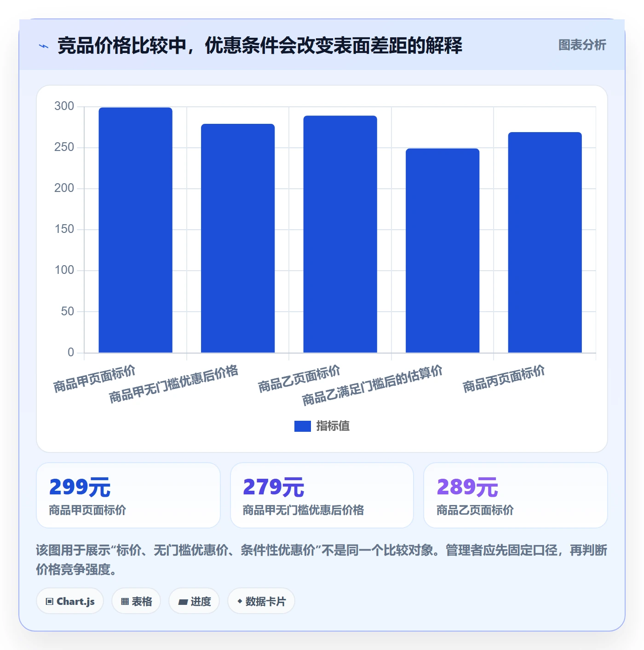Click the x-axis label 商品甲无门槛优惠后价格

click(x=173, y=384)
